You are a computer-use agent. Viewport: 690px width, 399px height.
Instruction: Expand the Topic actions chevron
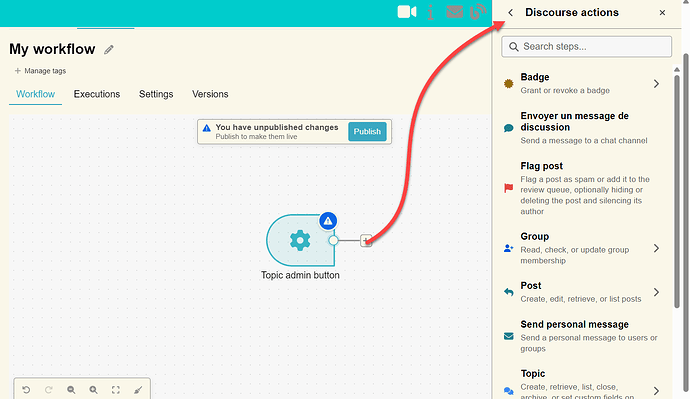point(656,391)
